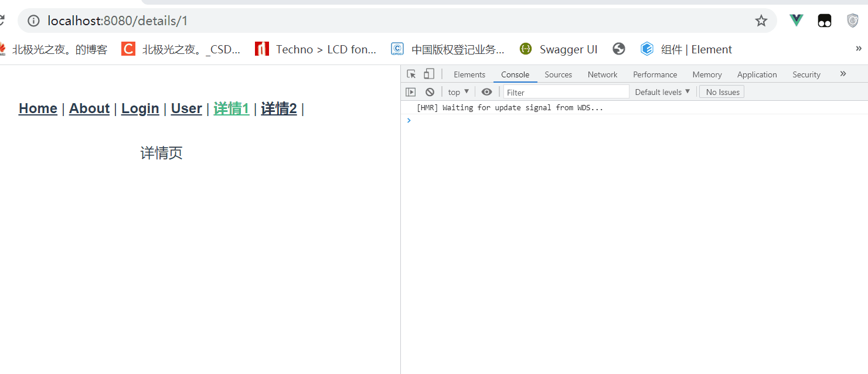Open the console sidebar panel icon

click(x=411, y=91)
